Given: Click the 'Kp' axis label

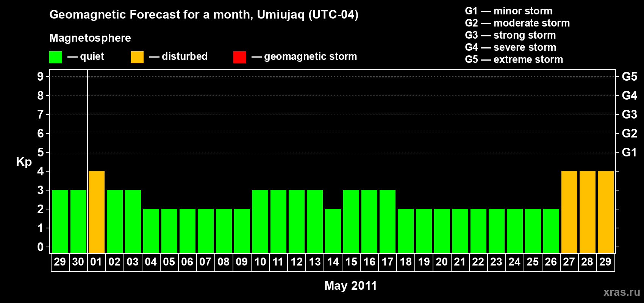Looking at the screenshot, I should click(x=24, y=162).
